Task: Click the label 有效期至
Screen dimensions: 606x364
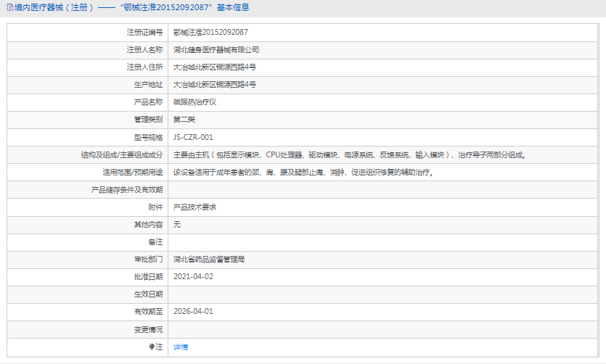Action: (148, 312)
